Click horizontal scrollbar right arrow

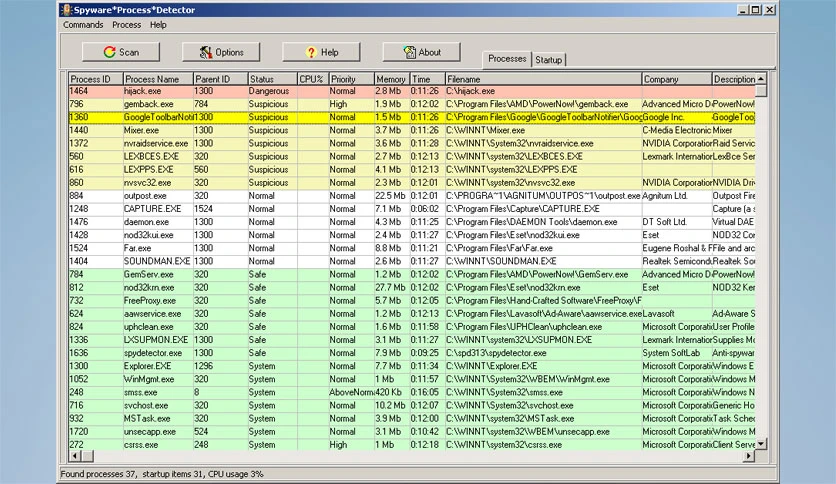click(749, 456)
